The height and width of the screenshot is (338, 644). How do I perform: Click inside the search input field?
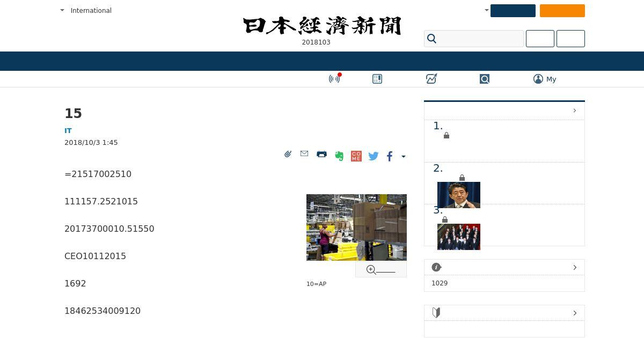click(x=474, y=39)
